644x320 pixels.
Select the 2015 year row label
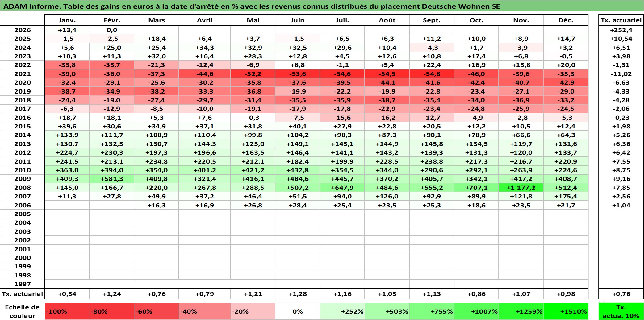point(22,126)
